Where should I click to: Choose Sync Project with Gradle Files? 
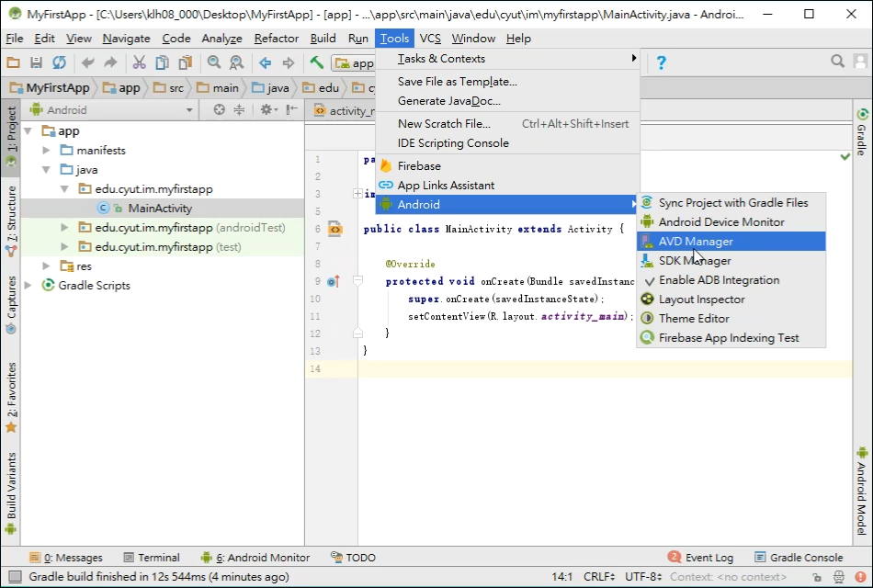point(731,203)
